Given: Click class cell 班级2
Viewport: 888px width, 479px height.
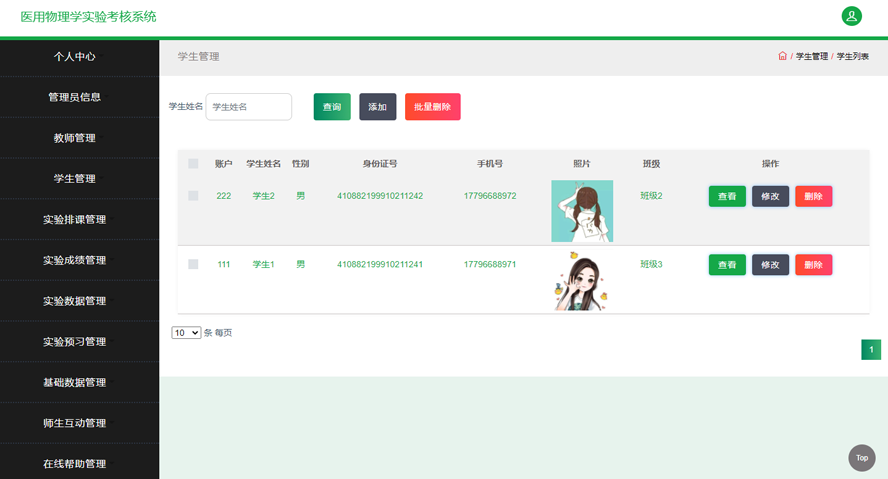Looking at the screenshot, I should pyautogui.click(x=651, y=195).
